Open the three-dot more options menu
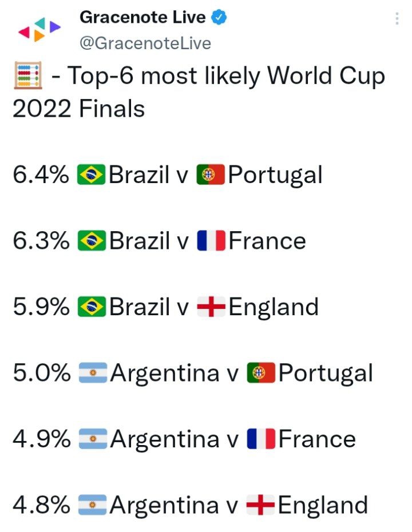Viewport: 412px width, 532px height. click(397, 18)
